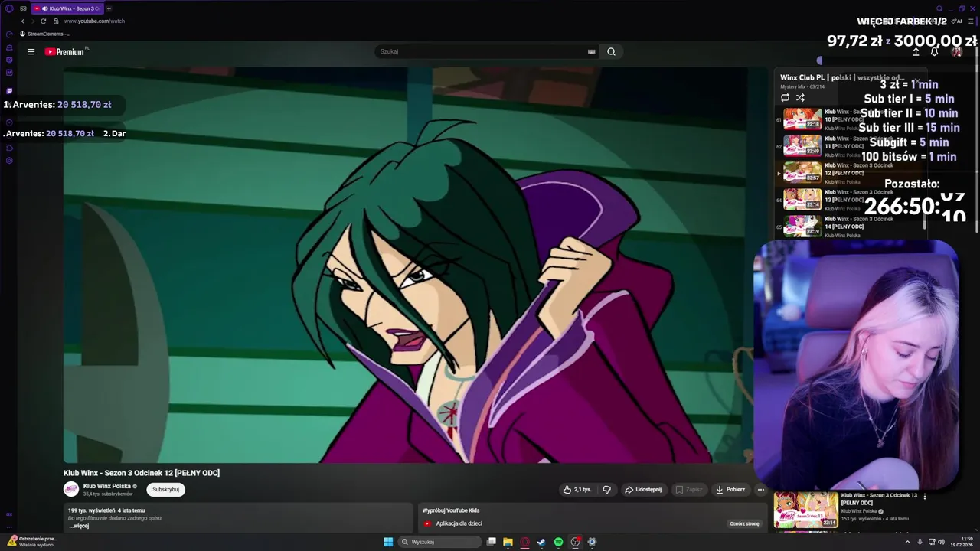The width and height of the screenshot is (980, 551).
Task: Open the StreamElements bookmark
Action: tap(45, 34)
